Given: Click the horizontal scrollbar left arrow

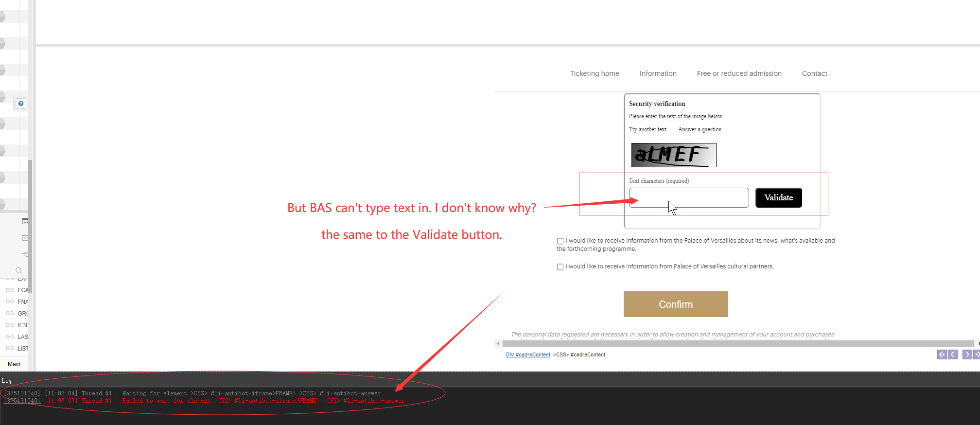Looking at the screenshot, I should pyautogui.click(x=498, y=343).
